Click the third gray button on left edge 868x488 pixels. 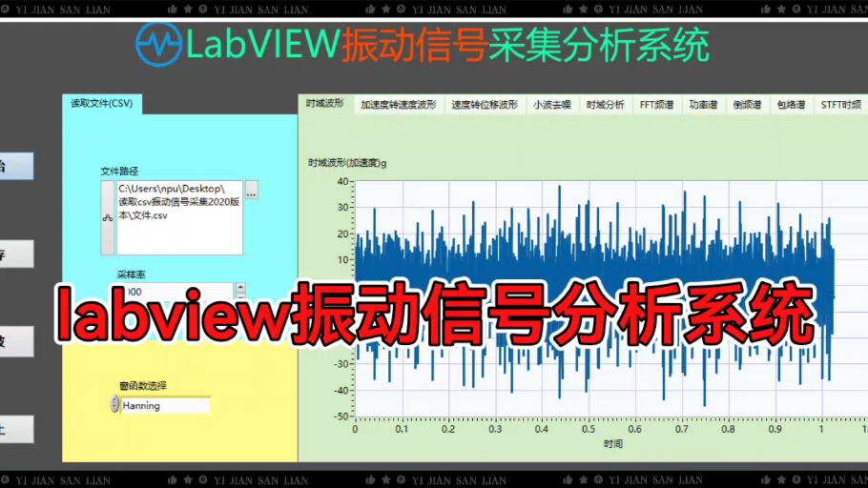click(x=16, y=341)
